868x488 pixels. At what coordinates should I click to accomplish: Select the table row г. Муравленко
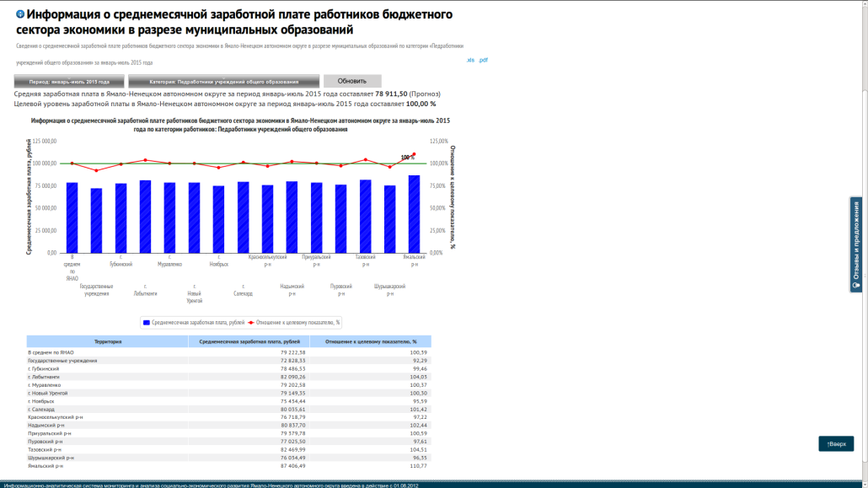pyautogui.click(x=228, y=385)
